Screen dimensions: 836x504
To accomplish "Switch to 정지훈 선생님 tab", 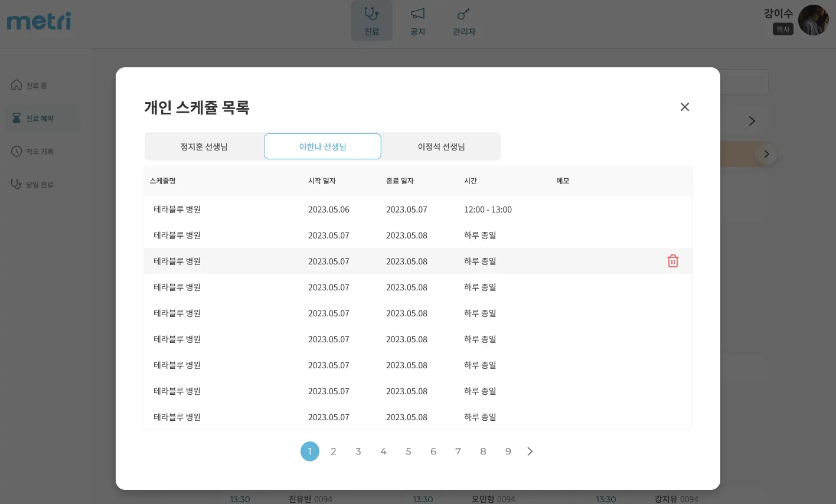I will coord(204,146).
